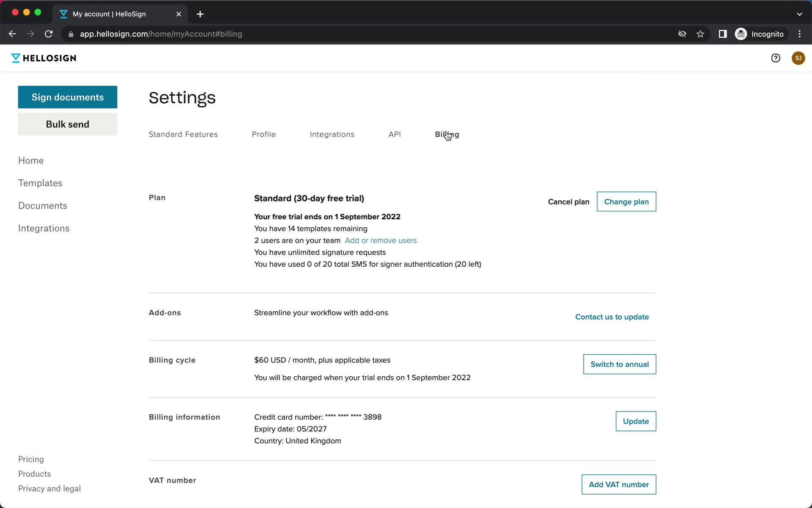The width and height of the screenshot is (812, 508).
Task: Click Add VAT number button
Action: (x=619, y=484)
